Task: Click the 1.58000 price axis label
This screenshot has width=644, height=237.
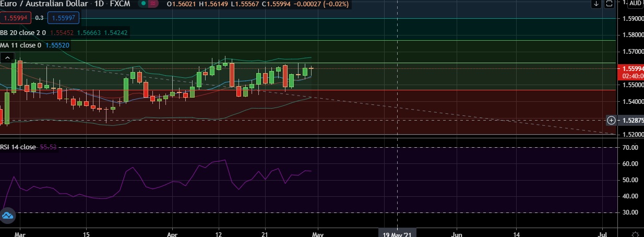Action: pyautogui.click(x=632, y=35)
